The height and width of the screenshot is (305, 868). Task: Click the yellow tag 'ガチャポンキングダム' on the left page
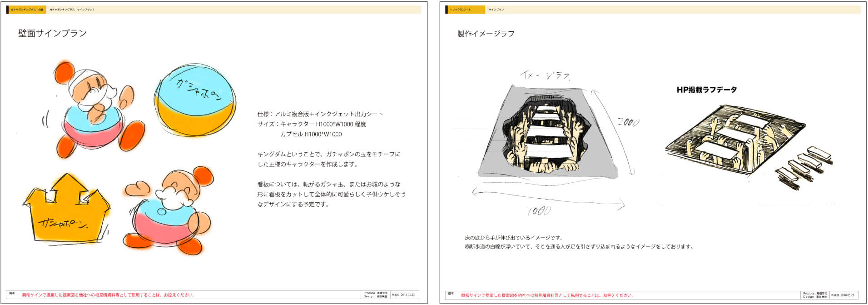(x=27, y=10)
